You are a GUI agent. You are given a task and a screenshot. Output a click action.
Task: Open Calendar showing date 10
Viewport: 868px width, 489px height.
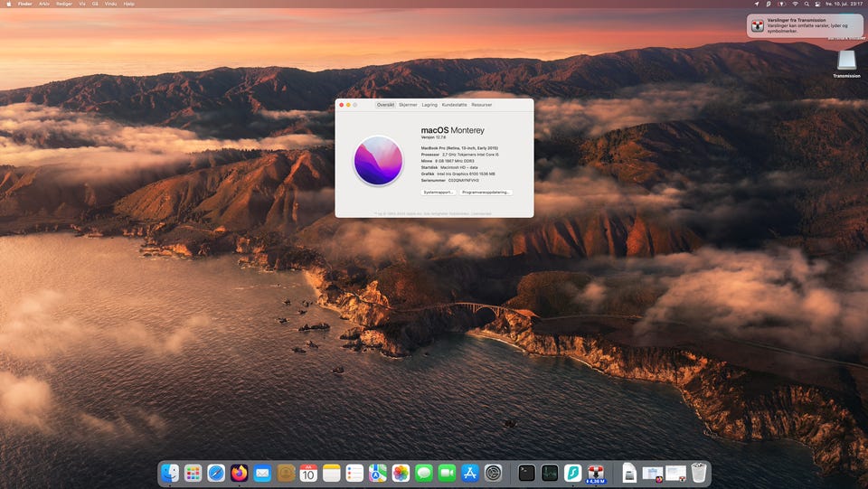[308, 473]
